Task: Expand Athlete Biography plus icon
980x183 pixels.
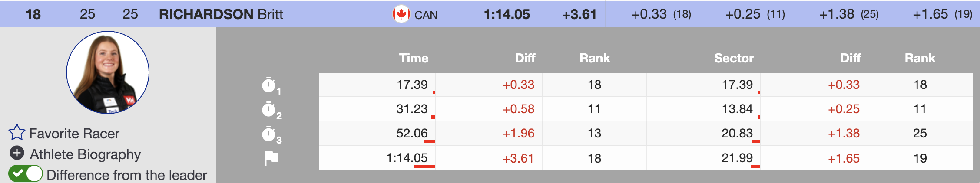Action: (x=17, y=153)
